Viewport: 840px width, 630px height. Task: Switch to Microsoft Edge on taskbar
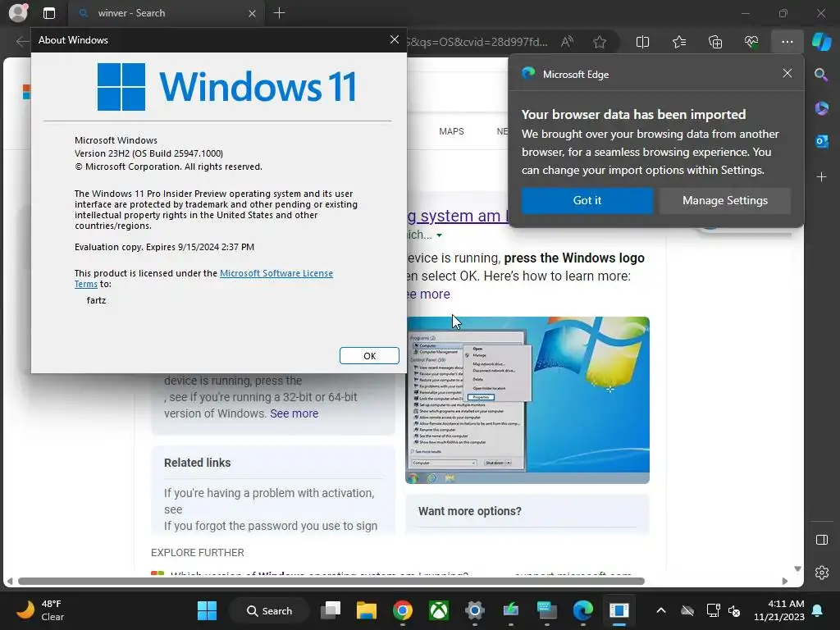point(583,610)
